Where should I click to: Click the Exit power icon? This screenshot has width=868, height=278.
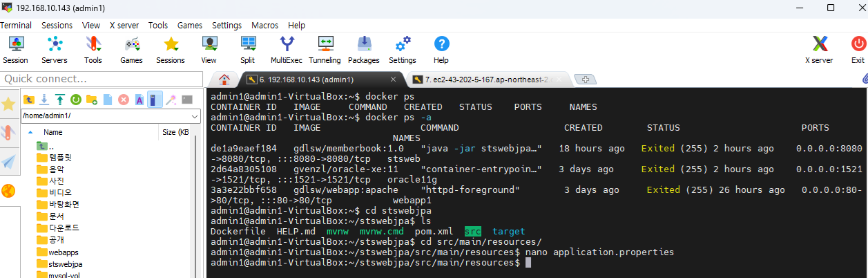click(x=858, y=50)
